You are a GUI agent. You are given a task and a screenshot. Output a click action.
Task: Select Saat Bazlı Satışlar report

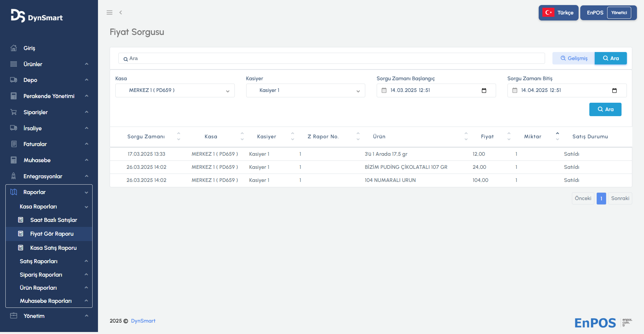[54, 220]
